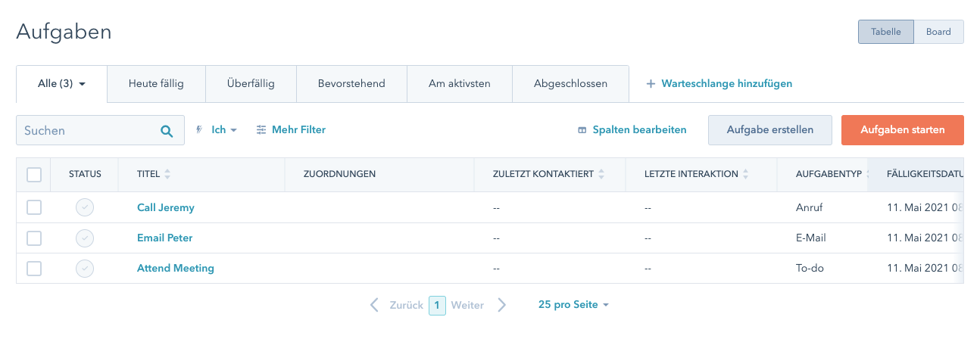
Task: Go to previous page arrow
Action: [374, 305]
